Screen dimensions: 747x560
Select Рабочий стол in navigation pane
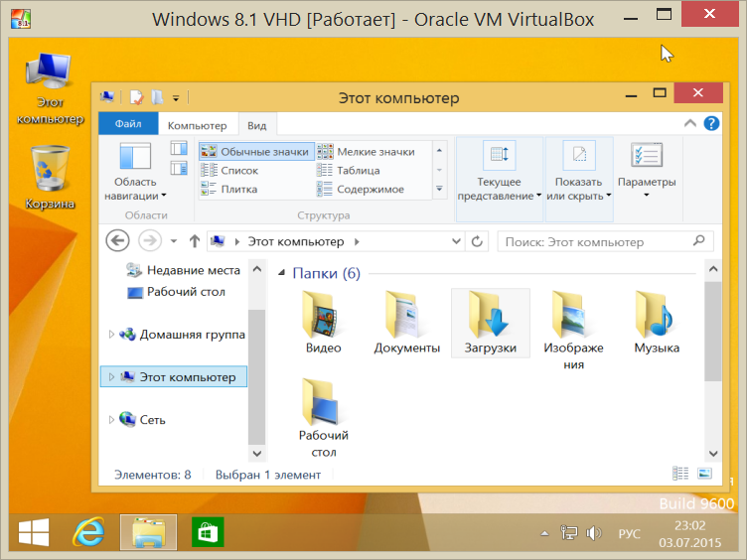[176, 292]
